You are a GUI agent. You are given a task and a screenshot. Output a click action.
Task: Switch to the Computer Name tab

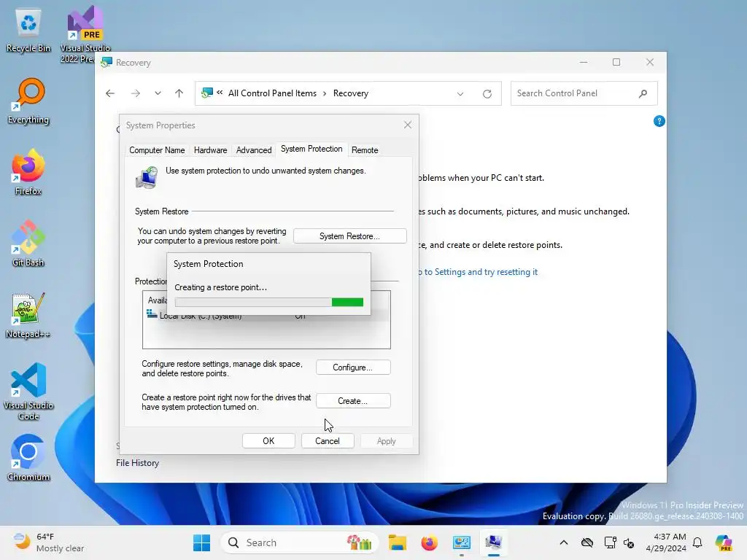coord(157,150)
